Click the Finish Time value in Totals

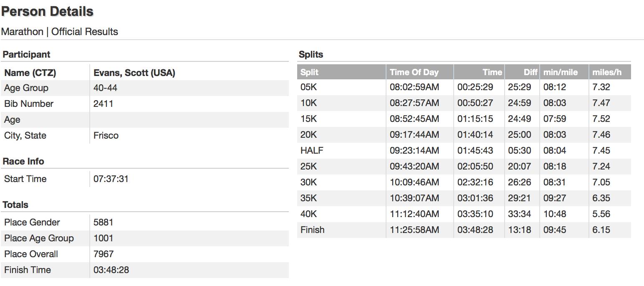(x=111, y=270)
